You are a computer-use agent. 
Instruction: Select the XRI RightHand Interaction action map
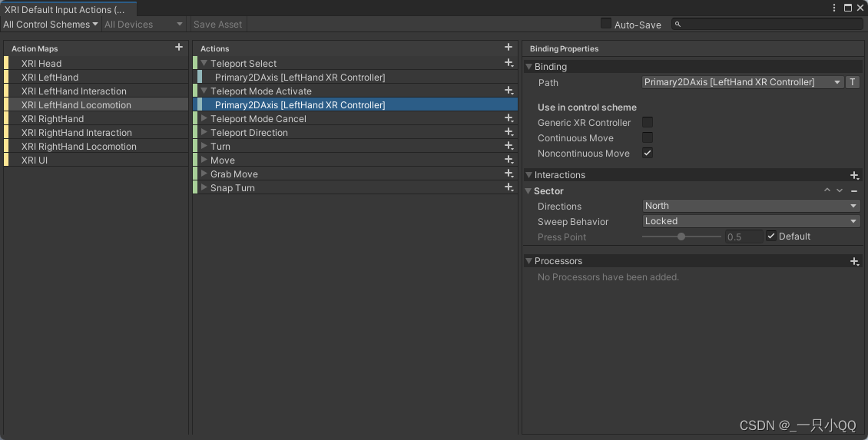(96, 132)
